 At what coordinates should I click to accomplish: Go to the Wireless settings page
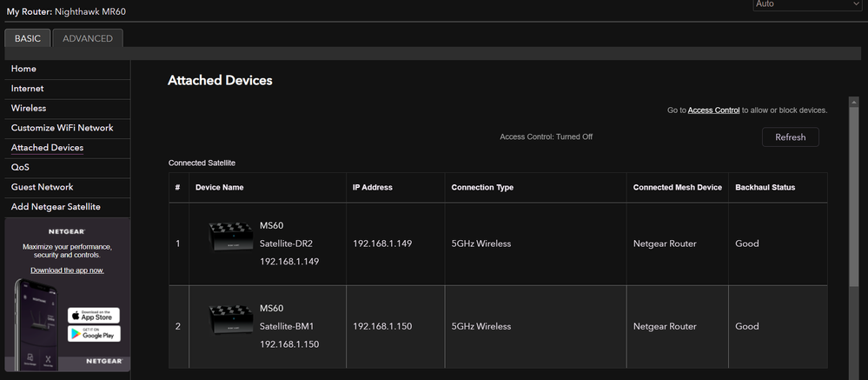[x=28, y=108]
